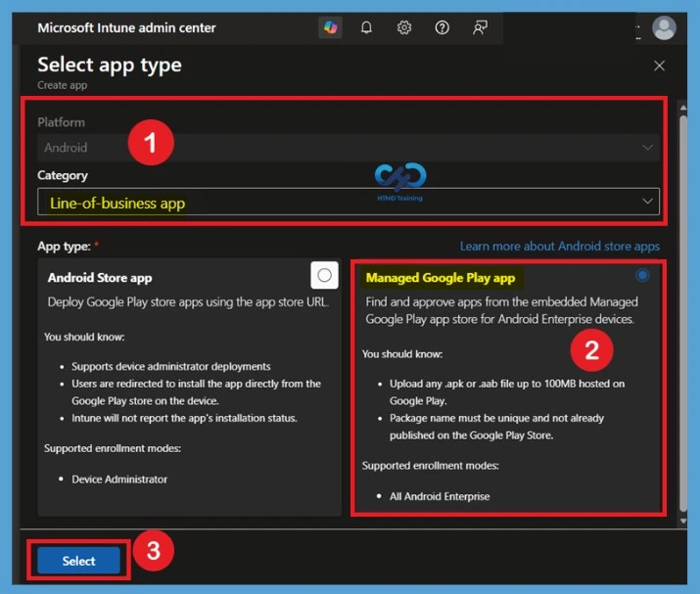Close the Select app type pane
This screenshot has width=700, height=594.
pos(659,66)
